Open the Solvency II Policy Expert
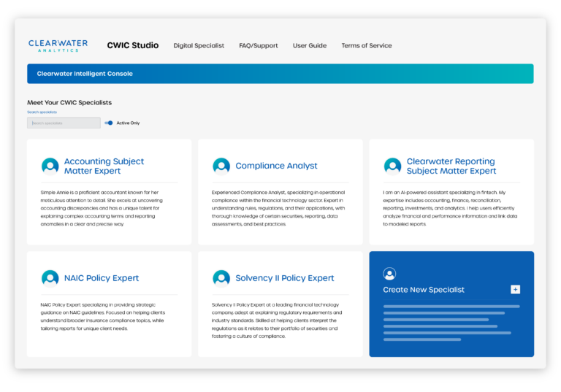Viewport: 561px width, 392px height. (284, 278)
